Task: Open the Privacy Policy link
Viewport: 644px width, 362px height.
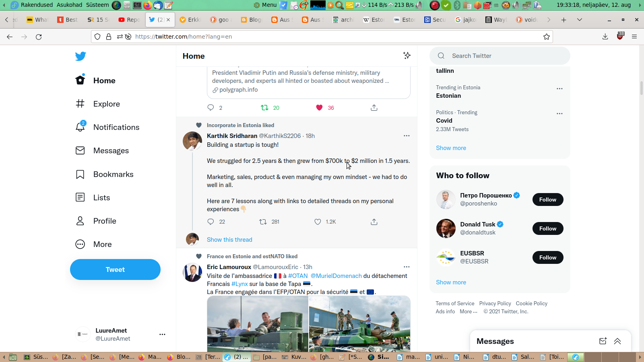Action: coord(495,303)
